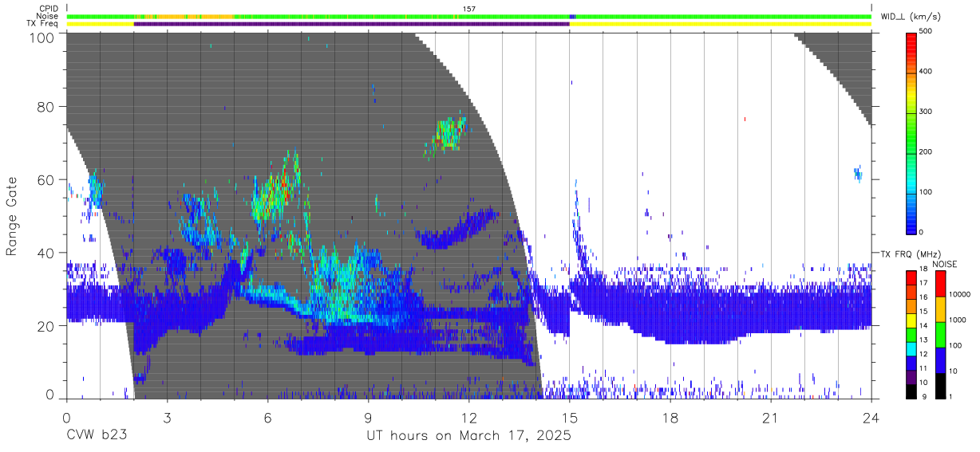The height and width of the screenshot is (452, 980).
Task: Click the 1000 tick on NOISE legend
Action: click(x=958, y=320)
